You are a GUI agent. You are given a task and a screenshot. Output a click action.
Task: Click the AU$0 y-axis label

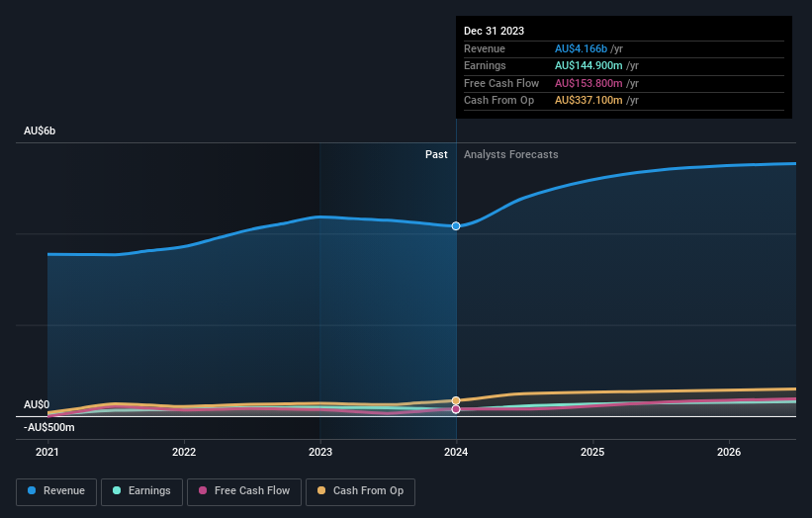(37, 404)
